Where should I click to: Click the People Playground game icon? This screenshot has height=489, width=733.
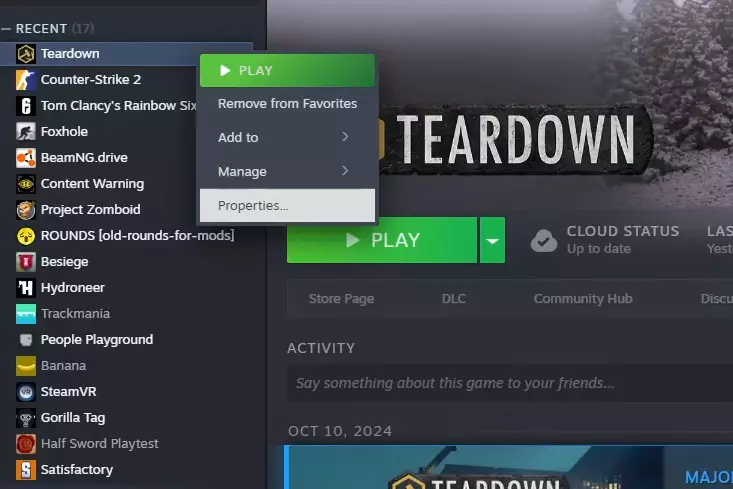point(26,340)
